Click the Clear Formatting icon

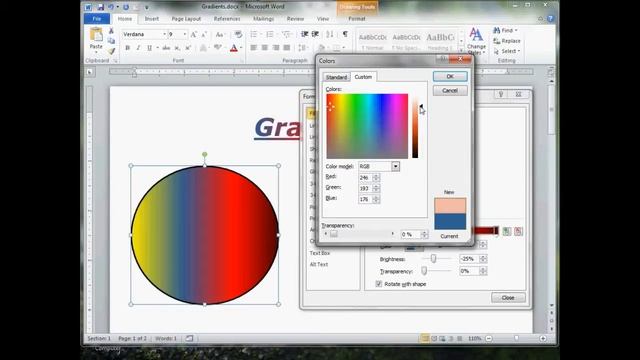[x=238, y=34]
